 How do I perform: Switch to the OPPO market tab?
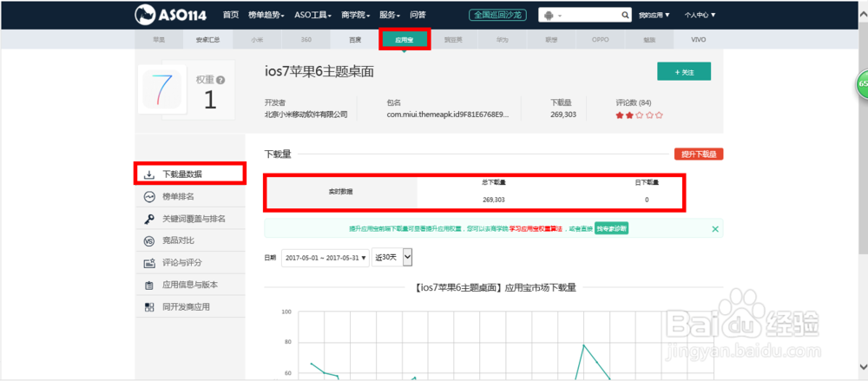point(600,40)
